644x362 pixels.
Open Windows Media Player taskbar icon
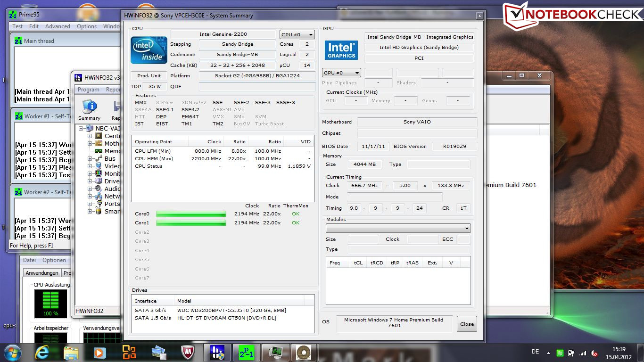(x=99, y=353)
